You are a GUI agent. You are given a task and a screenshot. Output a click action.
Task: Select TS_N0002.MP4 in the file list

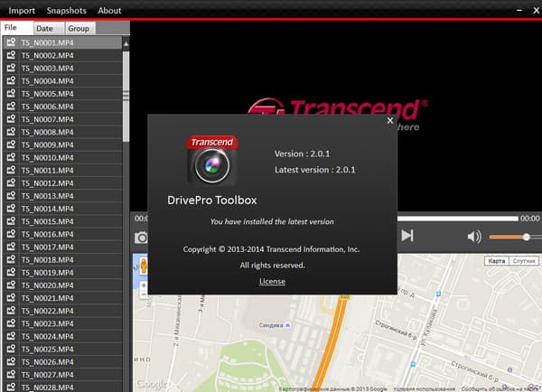tap(62, 55)
